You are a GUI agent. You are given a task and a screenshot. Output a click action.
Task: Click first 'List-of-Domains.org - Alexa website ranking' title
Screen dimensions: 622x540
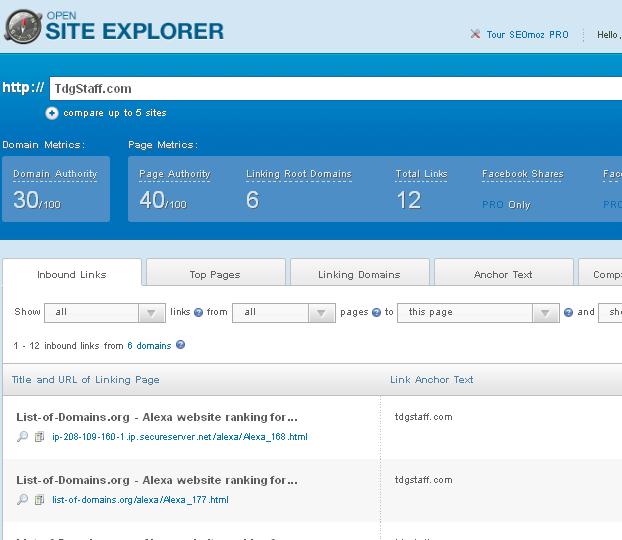[157, 417]
